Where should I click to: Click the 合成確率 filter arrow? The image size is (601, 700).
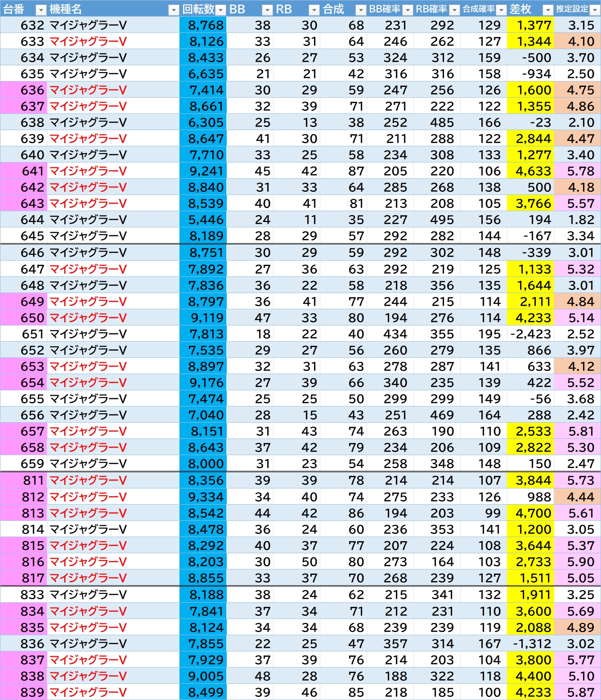(x=501, y=10)
